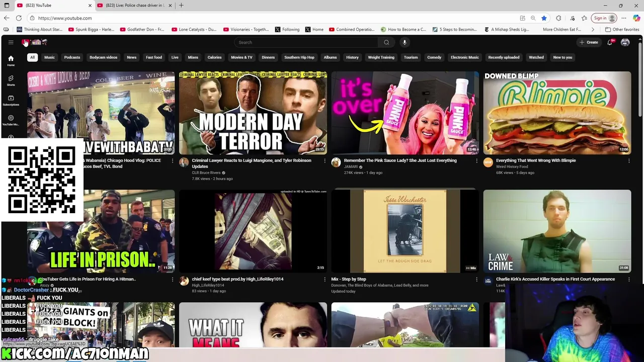Viewport: 644px width, 362px height.
Task: Open options menu for chief keef type beat video
Action: click(x=325, y=280)
